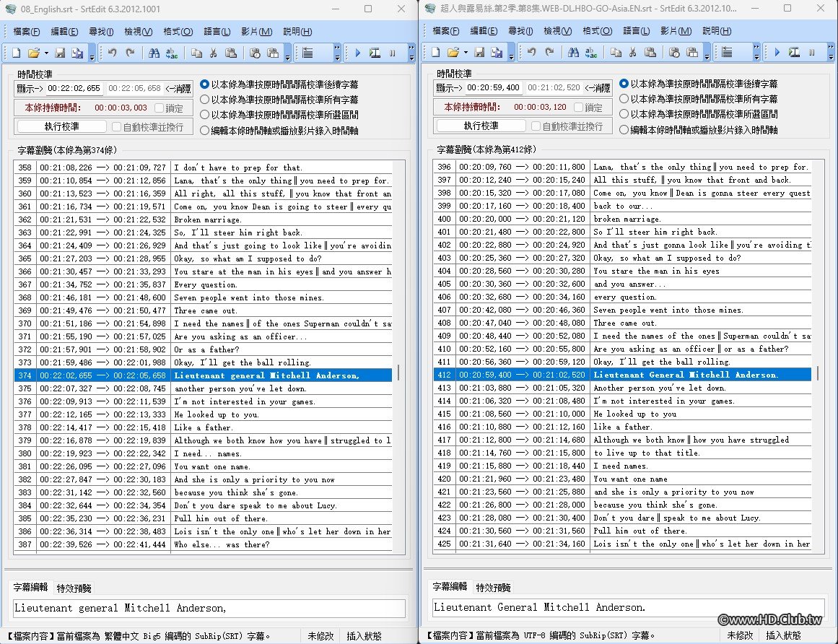Click 執行校準 button in left window
This screenshot has width=838, height=644.
tap(62, 126)
